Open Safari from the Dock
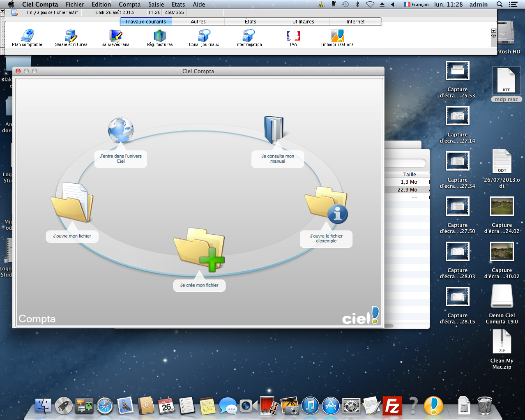This screenshot has width=525, height=420. tap(105, 406)
